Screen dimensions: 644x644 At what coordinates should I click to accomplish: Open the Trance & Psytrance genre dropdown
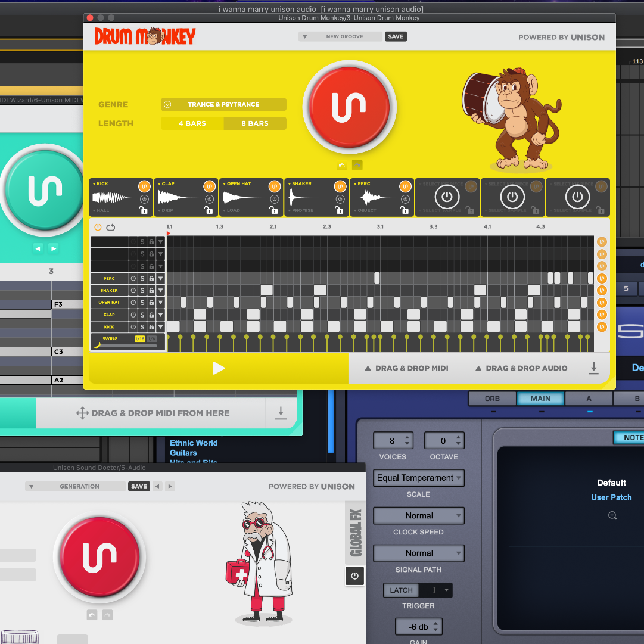coord(223,104)
